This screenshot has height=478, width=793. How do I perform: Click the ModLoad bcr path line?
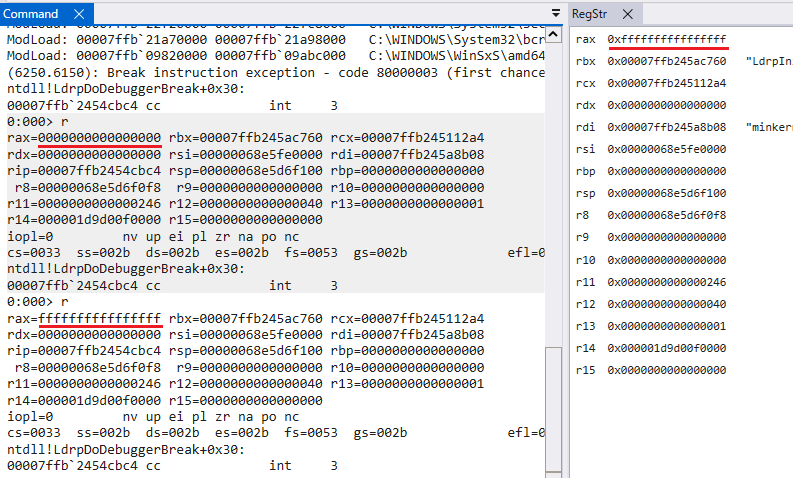[276, 39]
